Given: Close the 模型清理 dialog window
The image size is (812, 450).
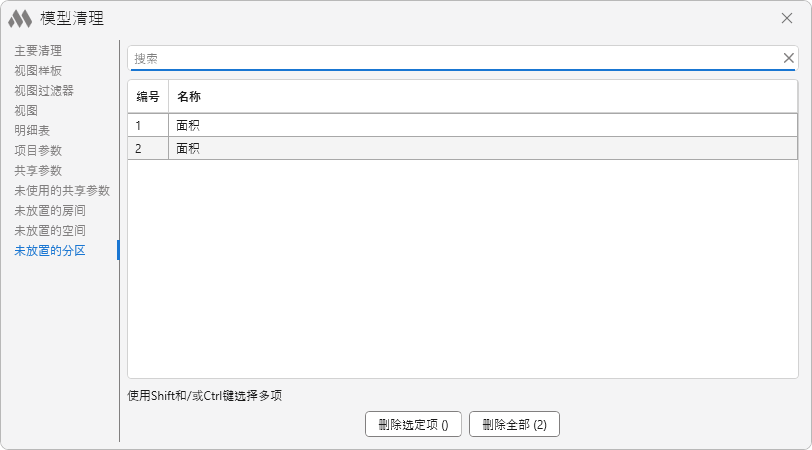Looking at the screenshot, I should (787, 18).
